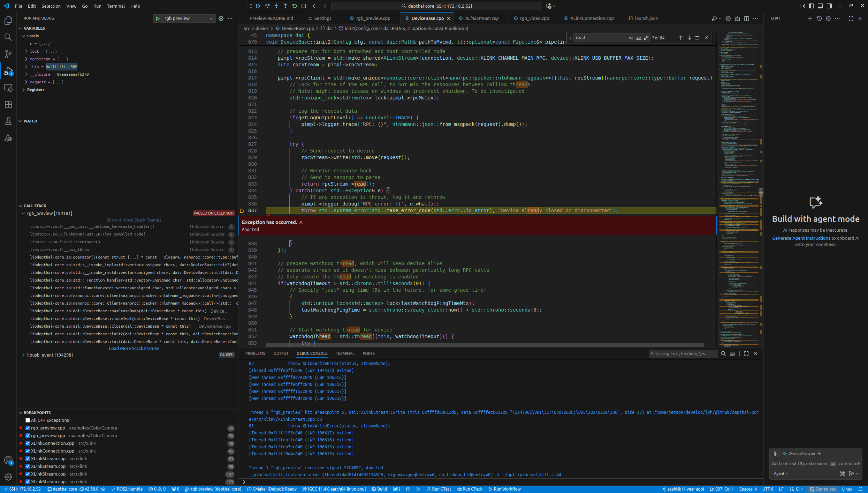
Task: Open Source Control view in activity bar
Action: pyautogui.click(x=8, y=54)
